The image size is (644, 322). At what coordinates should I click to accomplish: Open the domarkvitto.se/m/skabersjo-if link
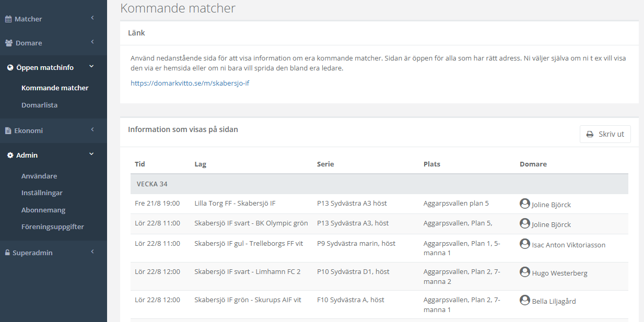pyautogui.click(x=190, y=83)
